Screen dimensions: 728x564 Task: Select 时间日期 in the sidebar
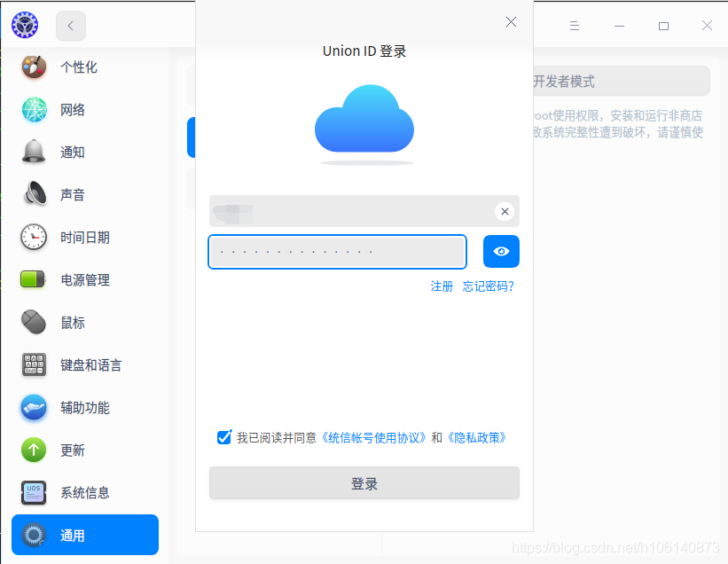pos(85,237)
